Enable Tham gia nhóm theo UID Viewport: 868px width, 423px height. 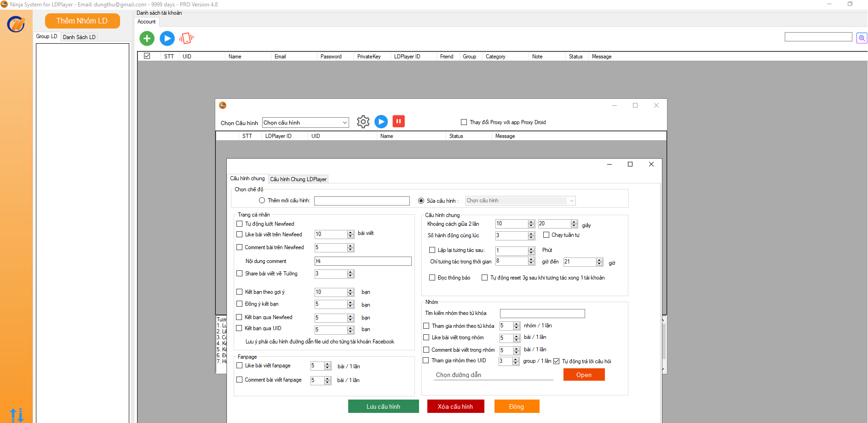click(426, 360)
